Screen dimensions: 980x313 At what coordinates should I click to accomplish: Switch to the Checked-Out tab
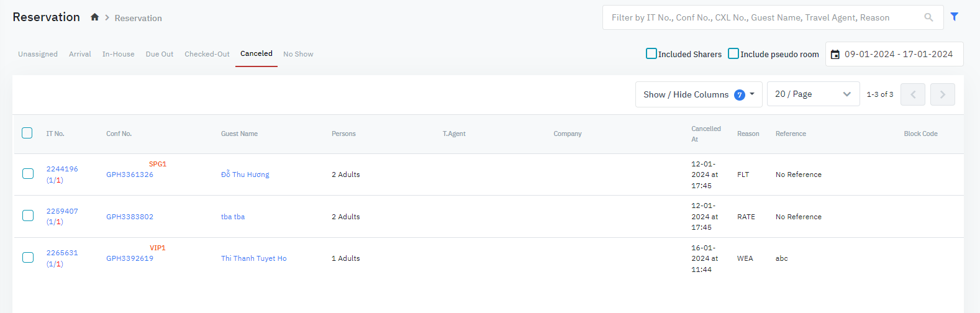click(207, 54)
